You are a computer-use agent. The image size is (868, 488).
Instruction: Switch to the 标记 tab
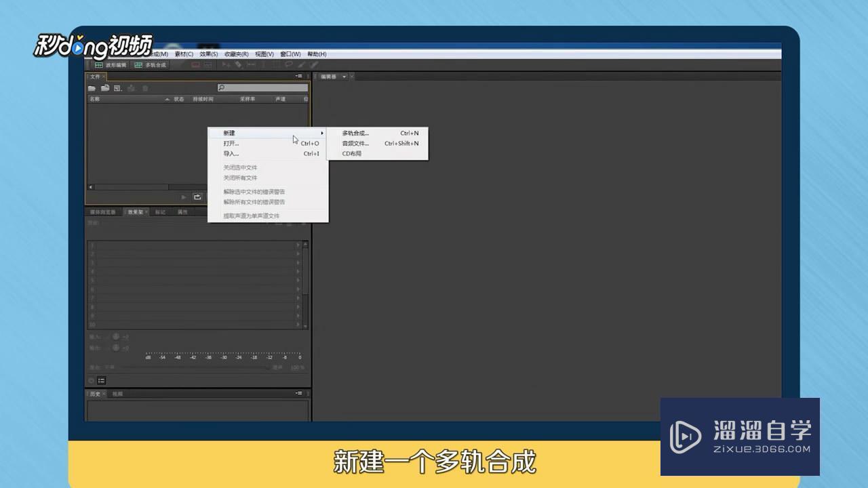(x=160, y=212)
